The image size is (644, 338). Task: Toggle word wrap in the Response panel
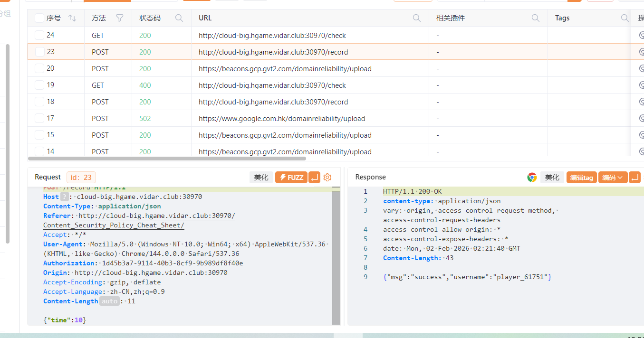[634, 178]
